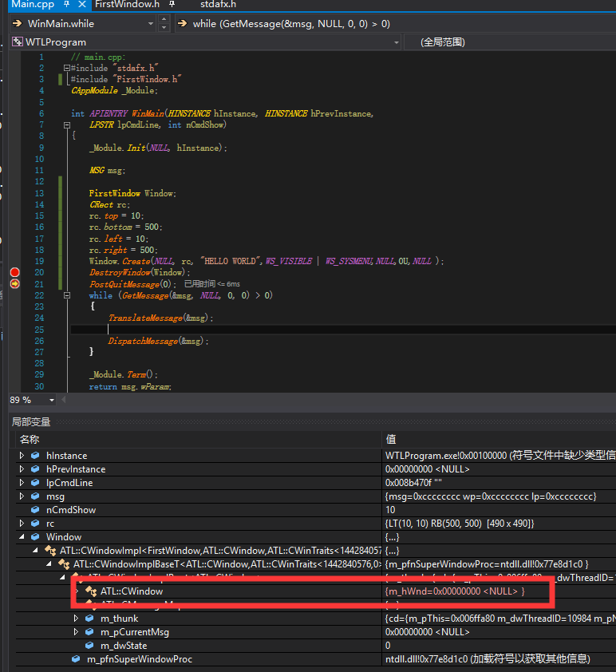The image size is (616, 672).
Task: Click the ATL::CWindow base class icon
Action: (x=90, y=591)
